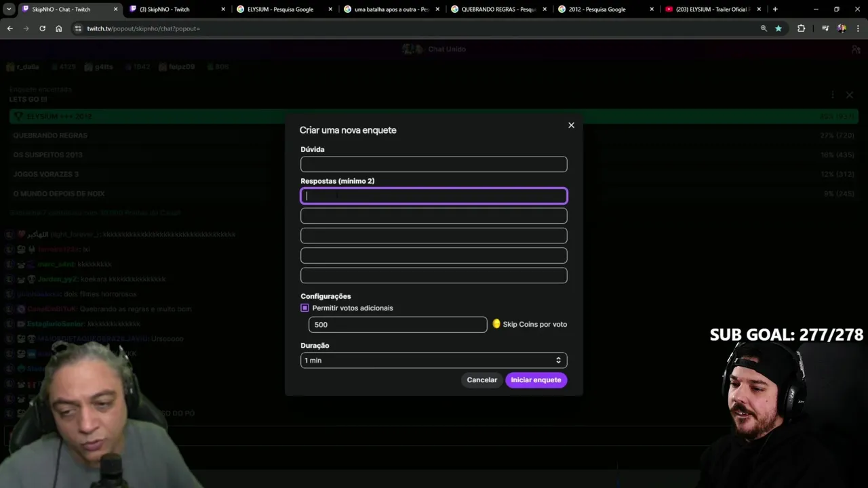This screenshot has width=868, height=488.
Task: Close the 'ELYSIUM - Pesquisa Google' tab
Action: 330,9
